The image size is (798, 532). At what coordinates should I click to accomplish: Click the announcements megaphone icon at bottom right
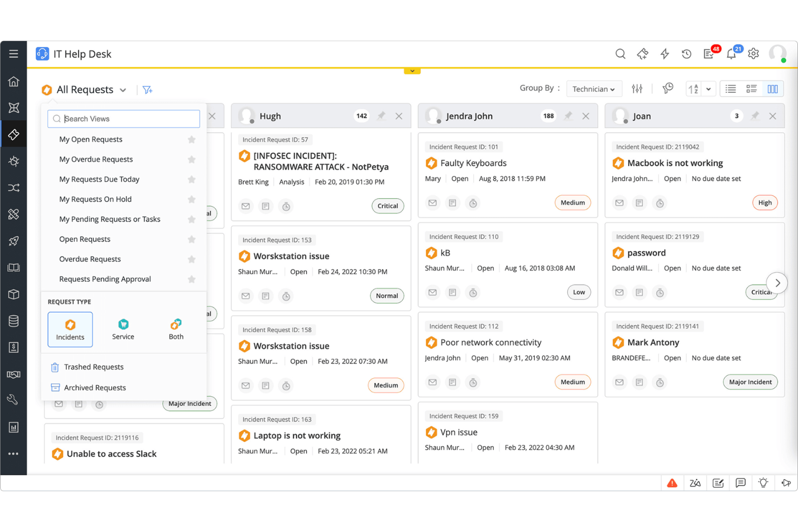click(x=786, y=483)
